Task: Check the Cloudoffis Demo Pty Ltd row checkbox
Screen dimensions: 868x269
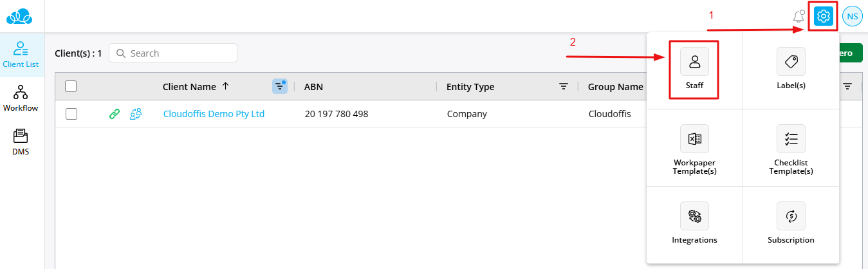Action: tap(71, 114)
